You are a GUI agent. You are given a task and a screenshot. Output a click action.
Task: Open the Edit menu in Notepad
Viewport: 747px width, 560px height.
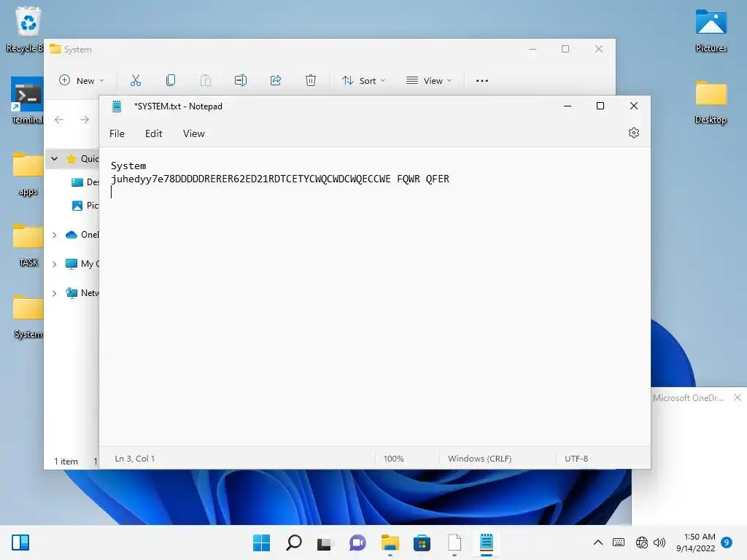[153, 134]
